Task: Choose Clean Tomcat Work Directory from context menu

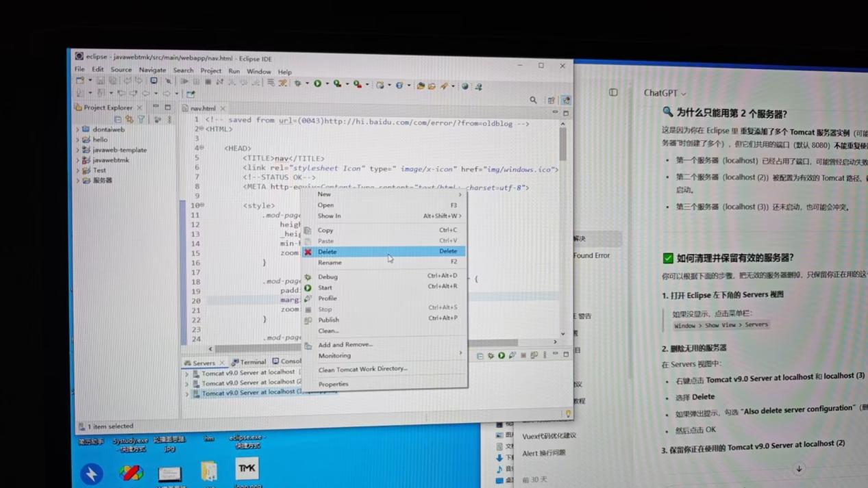Action: (x=362, y=369)
